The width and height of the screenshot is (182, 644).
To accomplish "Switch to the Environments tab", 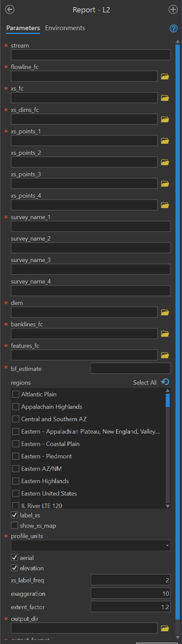I will click(65, 28).
